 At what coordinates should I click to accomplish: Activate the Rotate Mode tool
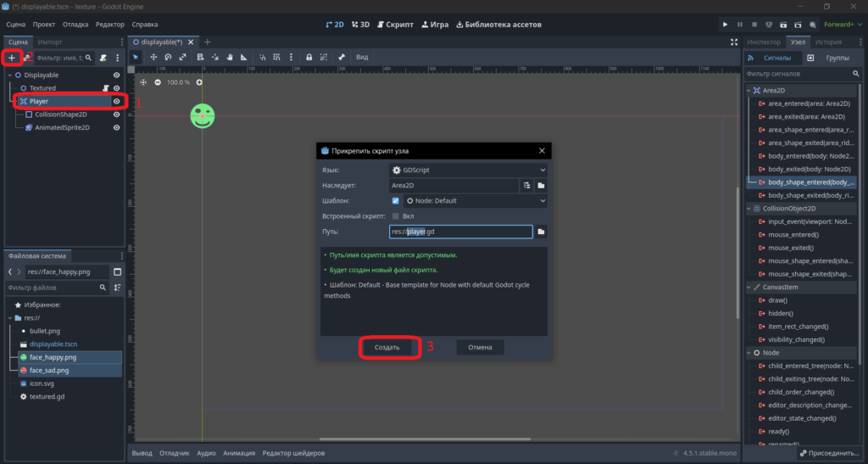(x=168, y=57)
